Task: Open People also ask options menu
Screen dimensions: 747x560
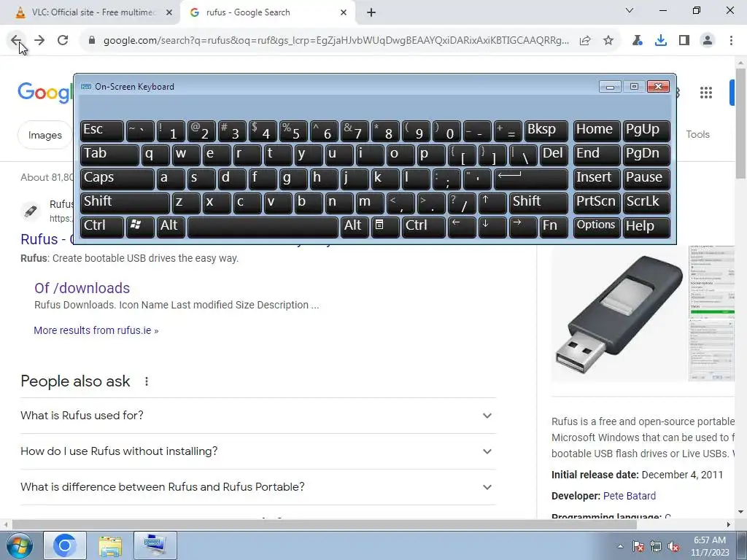Action: (146, 381)
